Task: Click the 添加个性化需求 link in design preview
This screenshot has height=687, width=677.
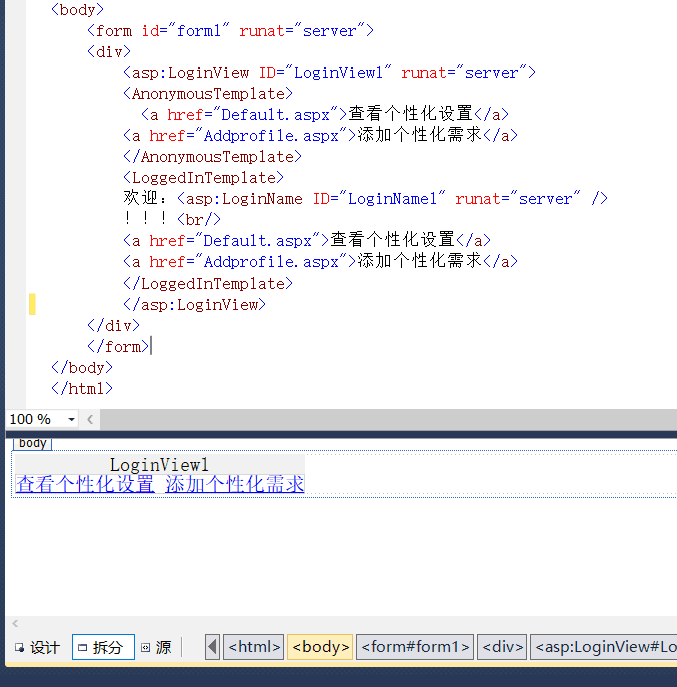Action: [234, 484]
